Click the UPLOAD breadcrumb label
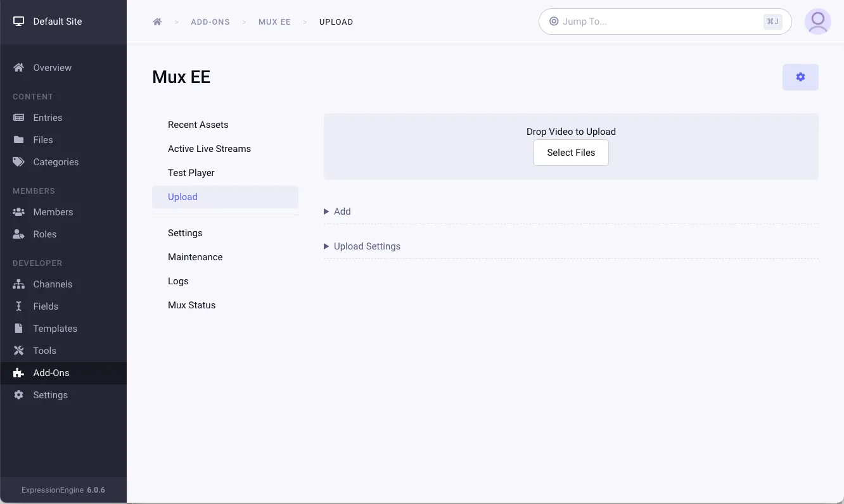Viewport: 844px width, 504px height. tap(336, 22)
